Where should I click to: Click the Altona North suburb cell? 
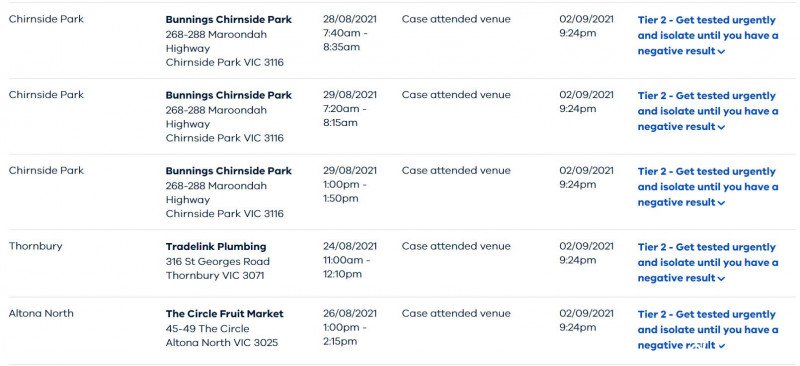(41, 313)
